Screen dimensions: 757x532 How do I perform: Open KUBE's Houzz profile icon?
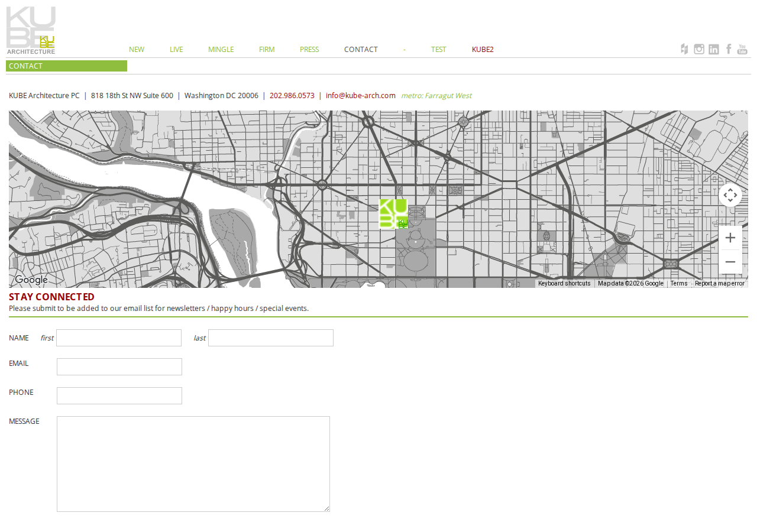coord(684,49)
